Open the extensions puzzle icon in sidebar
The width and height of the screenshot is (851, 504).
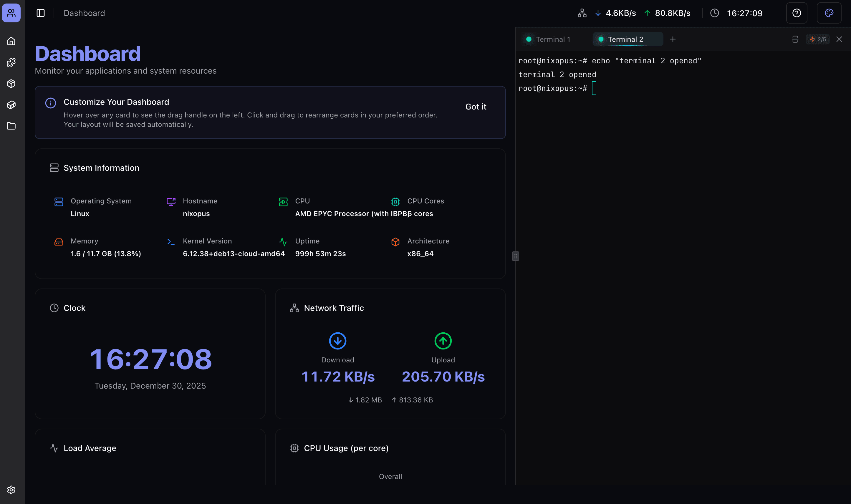point(11,62)
